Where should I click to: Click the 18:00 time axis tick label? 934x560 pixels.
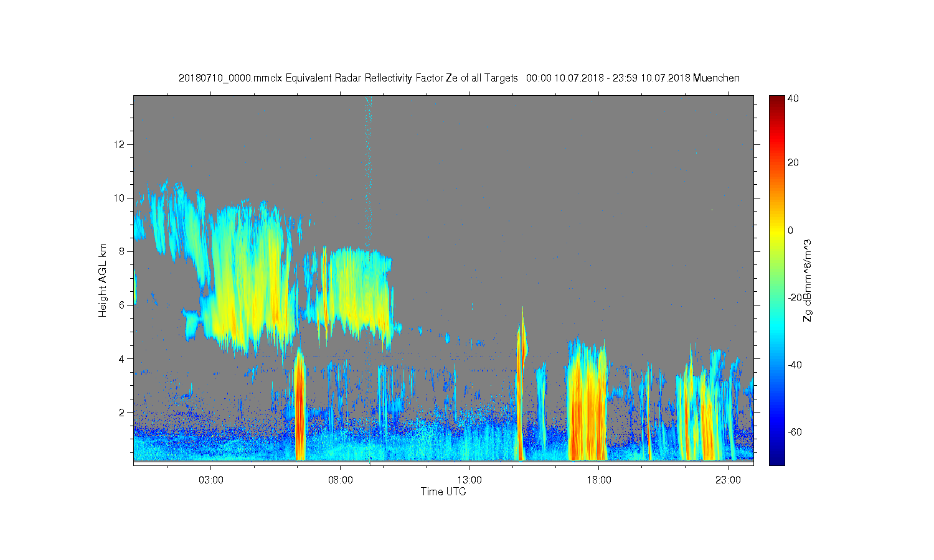click(x=599, y=480)
